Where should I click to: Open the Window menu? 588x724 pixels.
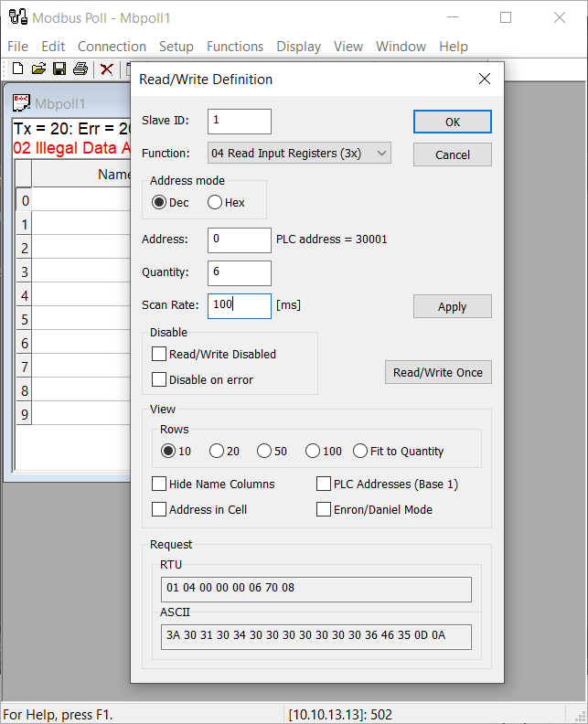401,47
